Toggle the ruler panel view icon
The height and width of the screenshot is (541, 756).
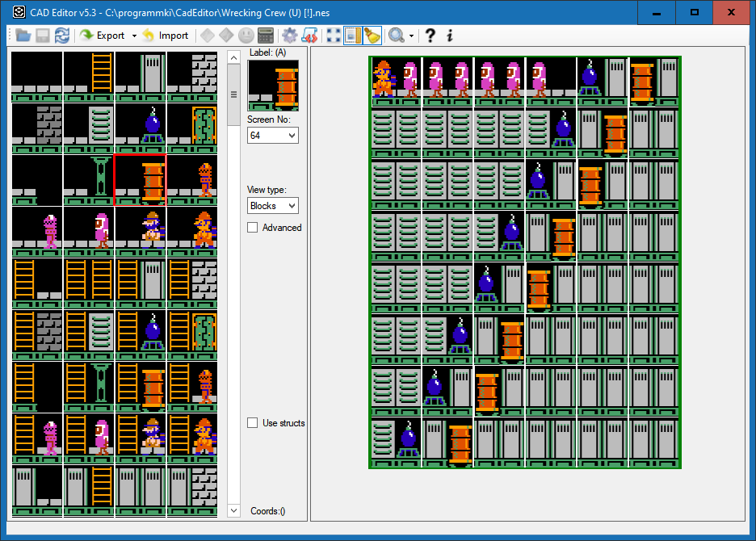coord(352,36)
